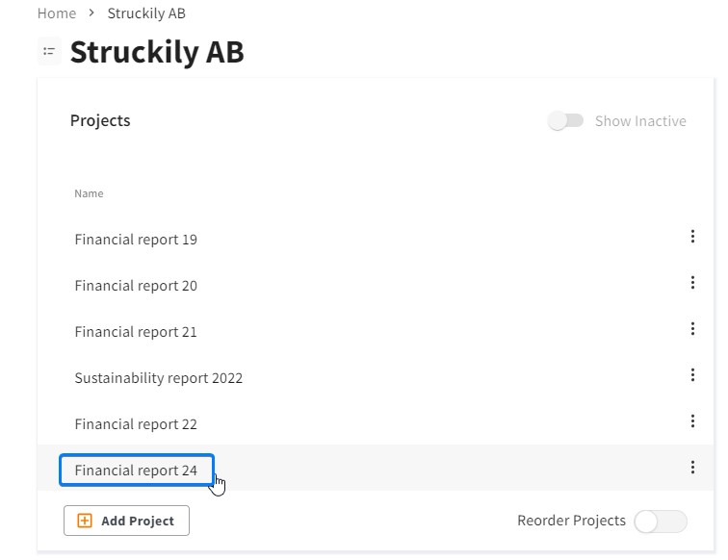
Task: Open kebab menu for Financial report 24
Action: (692, 468)
